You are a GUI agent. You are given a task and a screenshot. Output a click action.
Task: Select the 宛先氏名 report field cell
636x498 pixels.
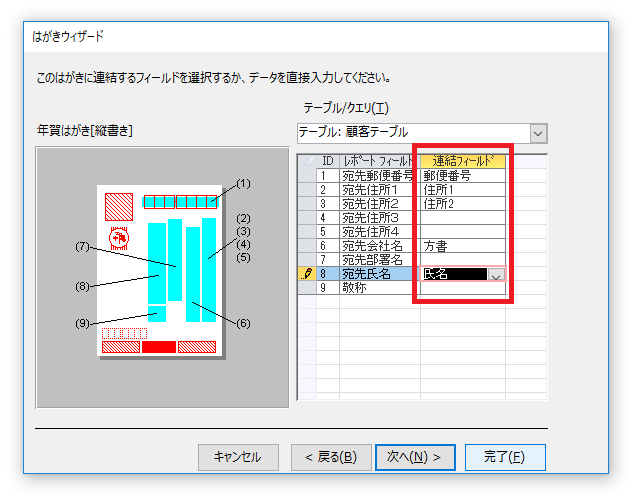pos(380,274)
